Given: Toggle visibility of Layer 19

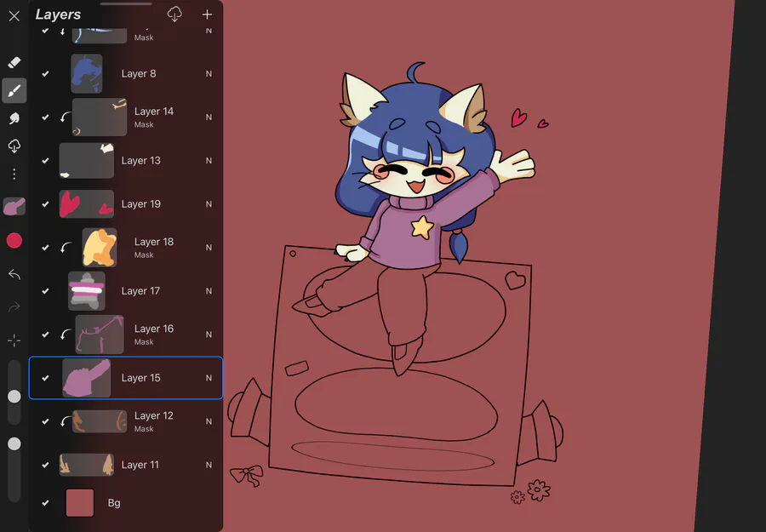Looking at the screenshot, I should pyautogui.click(x=45, y=204).
